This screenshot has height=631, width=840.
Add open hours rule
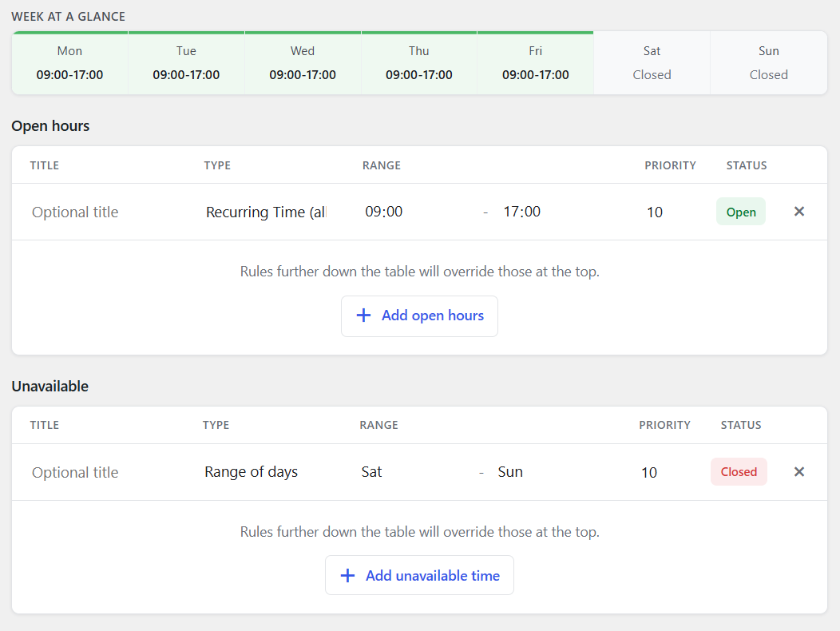pos(419,315)
